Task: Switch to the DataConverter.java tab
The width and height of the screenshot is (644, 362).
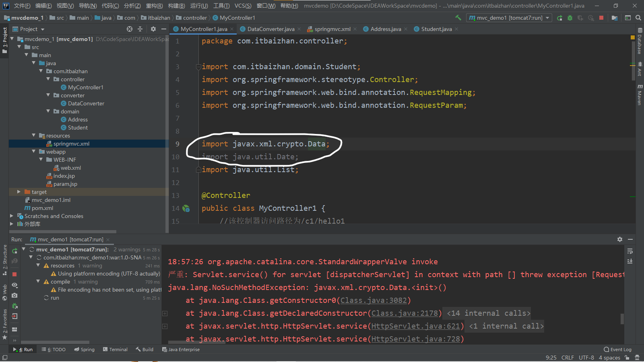Action: (270, 29)
